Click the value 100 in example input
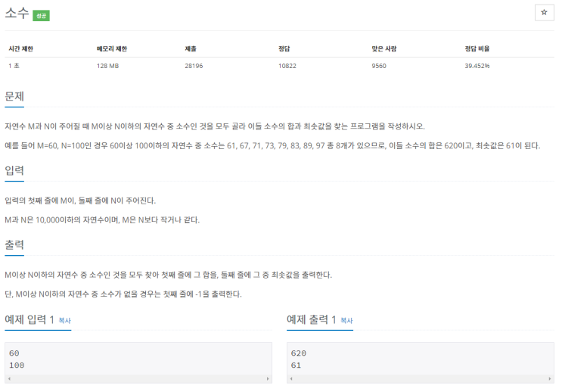The image size is (562, 392). click(x=17, y=366)
